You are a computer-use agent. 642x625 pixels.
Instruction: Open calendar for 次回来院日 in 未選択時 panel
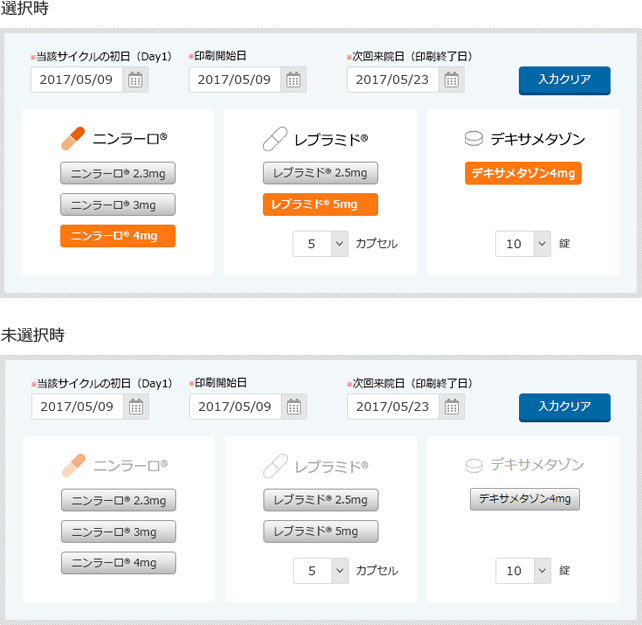(x=452, y=407)
